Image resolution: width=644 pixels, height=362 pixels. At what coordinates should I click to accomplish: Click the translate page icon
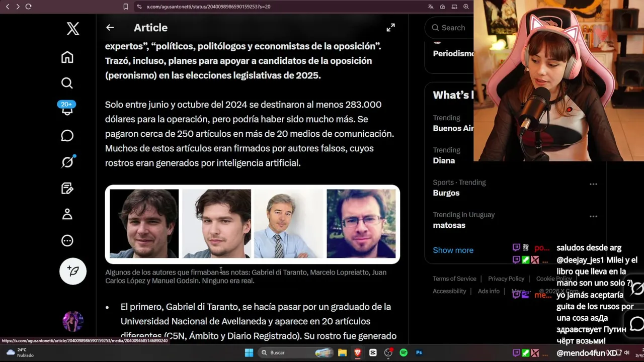[431, 7]
